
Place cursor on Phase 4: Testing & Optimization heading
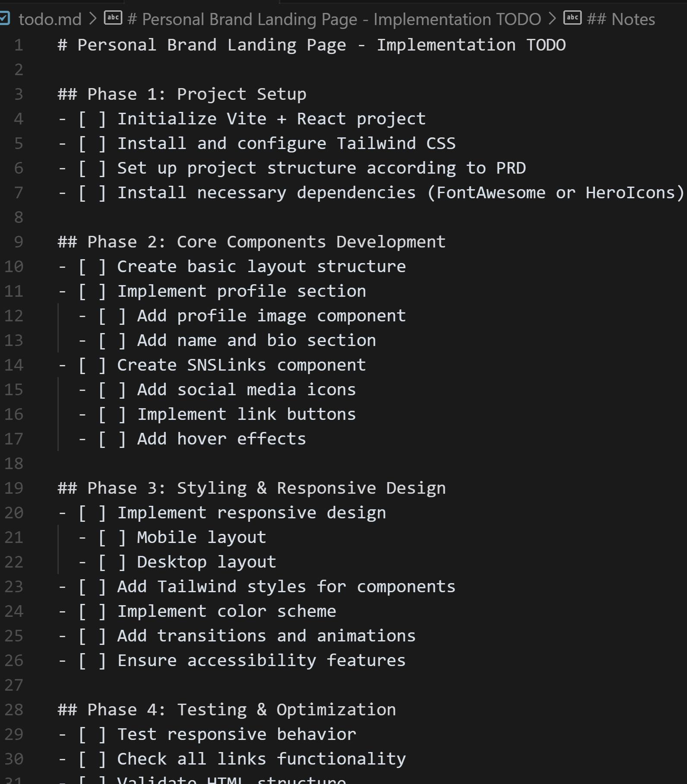227,710
